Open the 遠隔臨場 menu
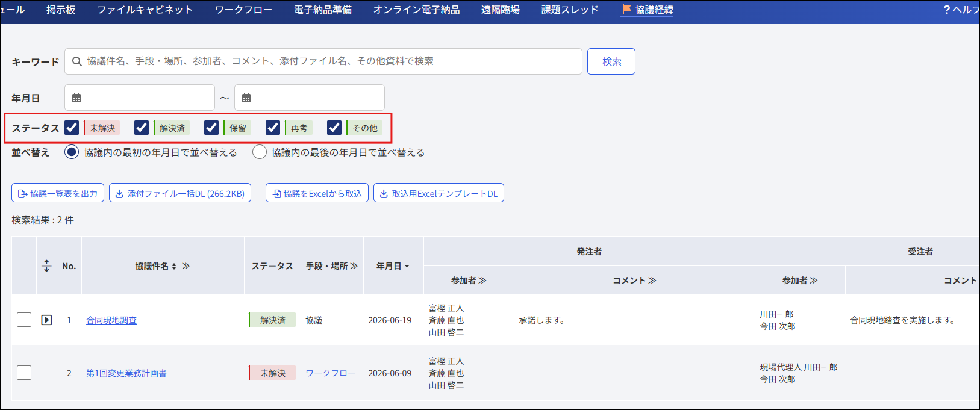Image resolution: width=980 pixels, height=410 pixels. pos(500,10)
